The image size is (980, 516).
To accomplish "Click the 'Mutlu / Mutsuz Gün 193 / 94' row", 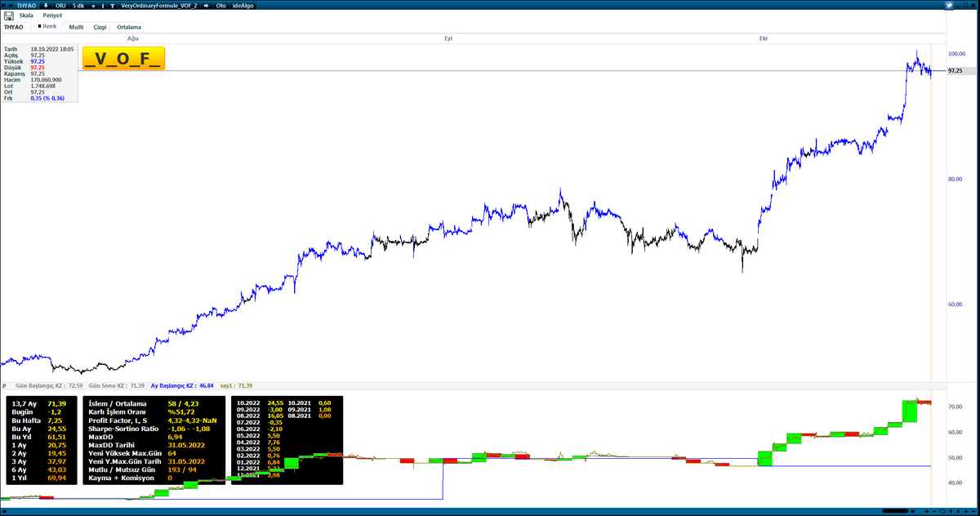I will tap(141, 469).
